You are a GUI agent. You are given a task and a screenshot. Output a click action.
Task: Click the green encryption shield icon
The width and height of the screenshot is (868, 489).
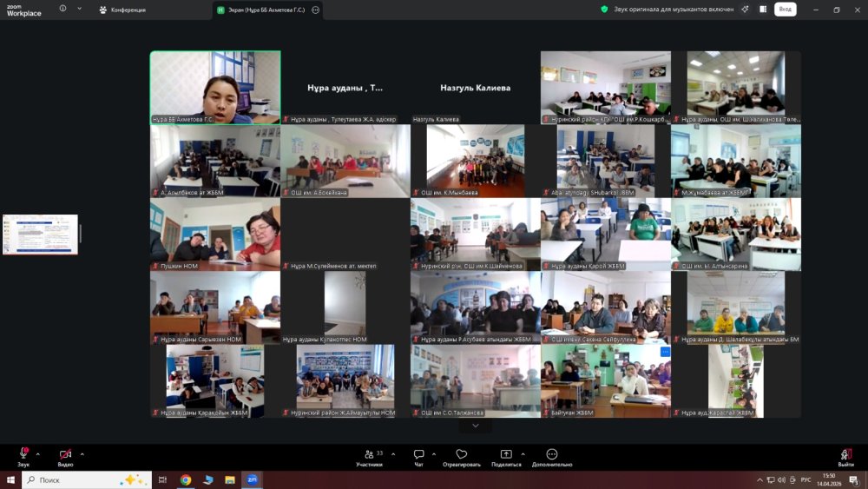coord(604,10)
